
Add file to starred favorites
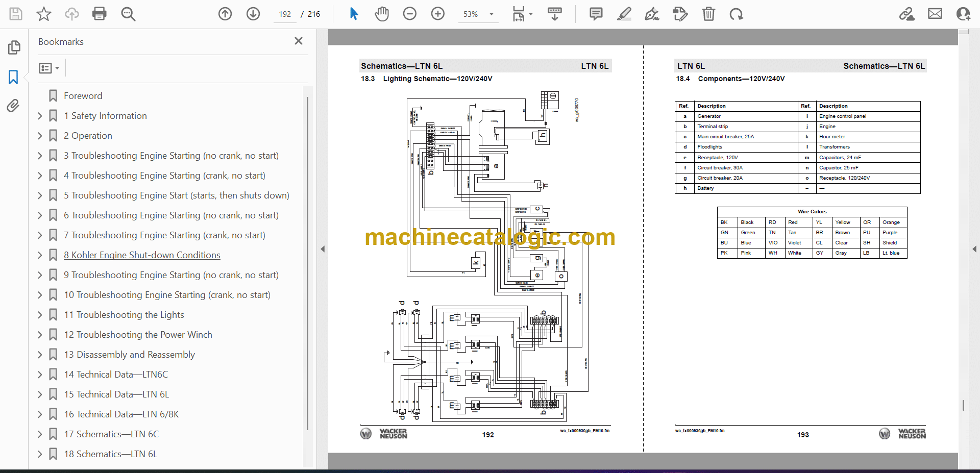coord(44,14)
